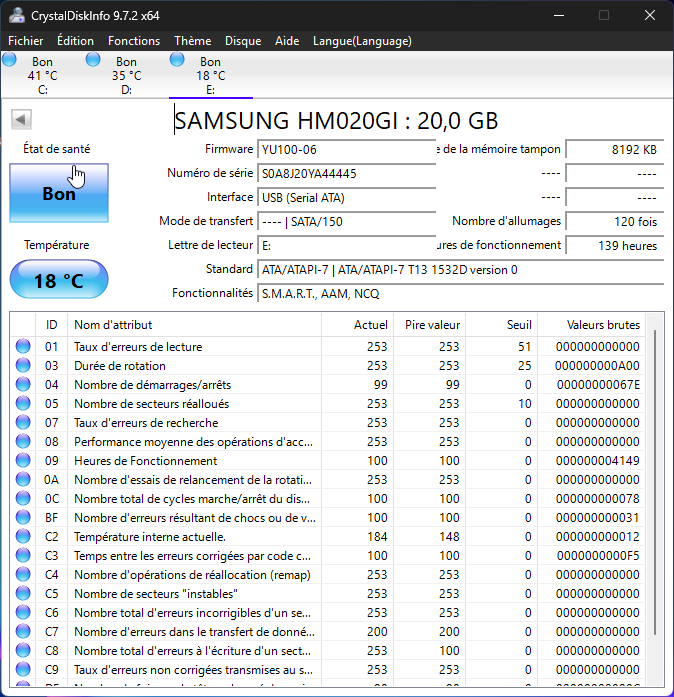Switch to disk D: at 35 °C
The height and width of the screenshot is (697, 674).
(127, 75)
